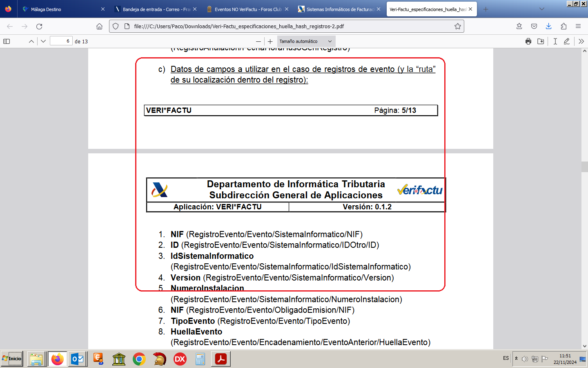588x368 pixels.
Task: Bookmark this page with the star icon
Action: [458, 26]
